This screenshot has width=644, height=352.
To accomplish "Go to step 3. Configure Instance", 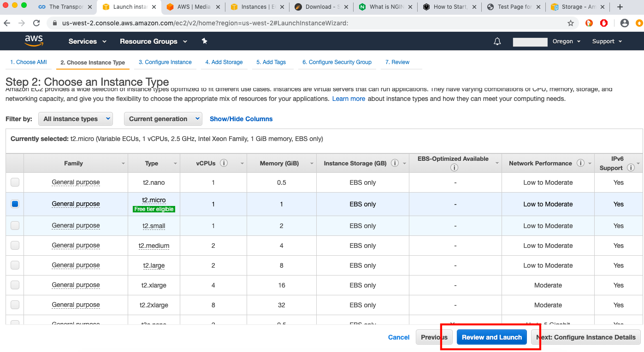I will point(165,62).
